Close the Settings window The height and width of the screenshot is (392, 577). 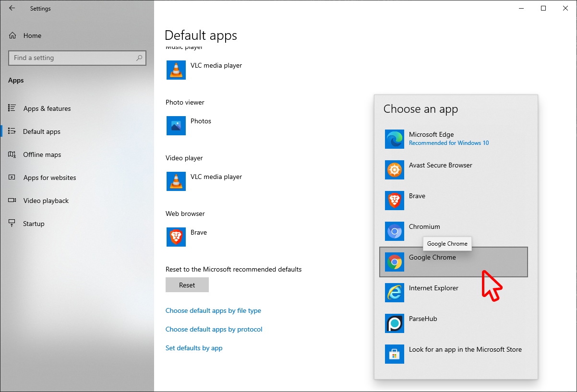[x=565, y=8]
